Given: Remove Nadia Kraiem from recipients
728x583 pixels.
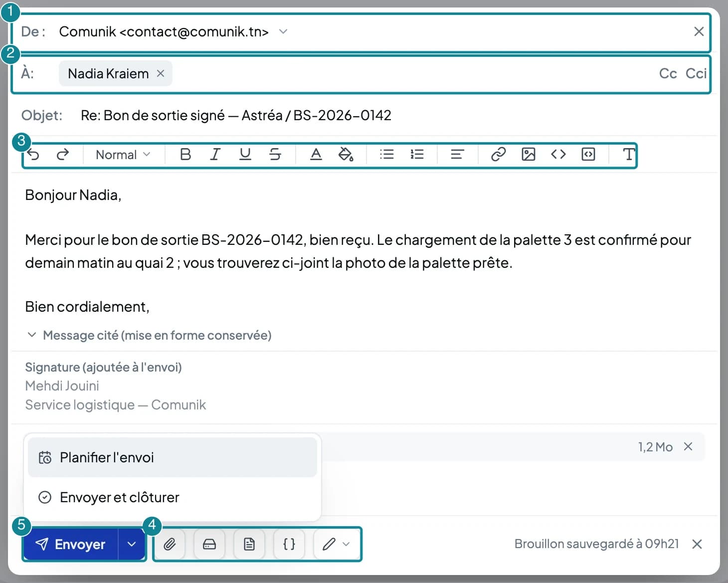Looking at the screenshot, I should click(x=161, y=73).
